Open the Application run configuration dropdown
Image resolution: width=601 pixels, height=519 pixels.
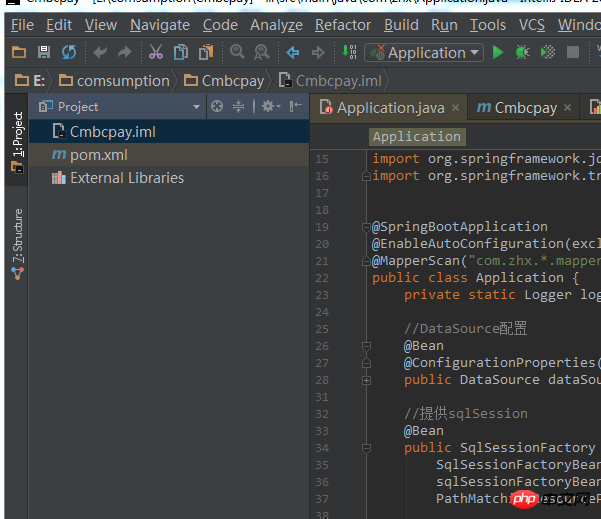(x=424, y=52)
